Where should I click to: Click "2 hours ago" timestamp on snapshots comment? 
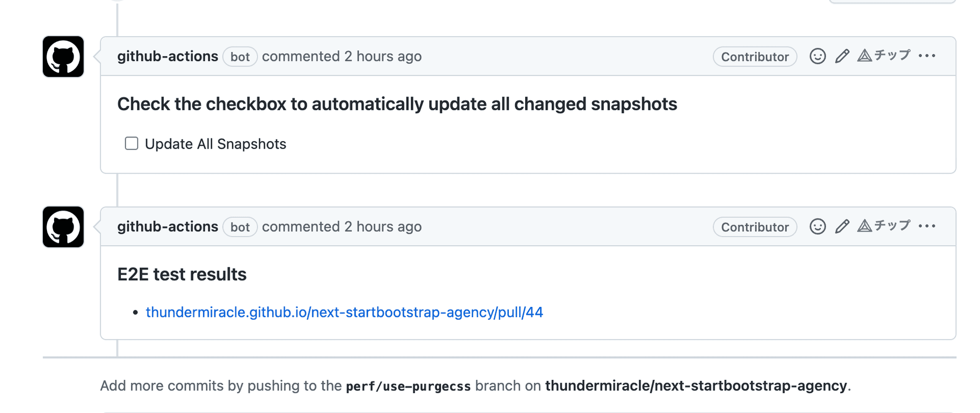[383, 56]
